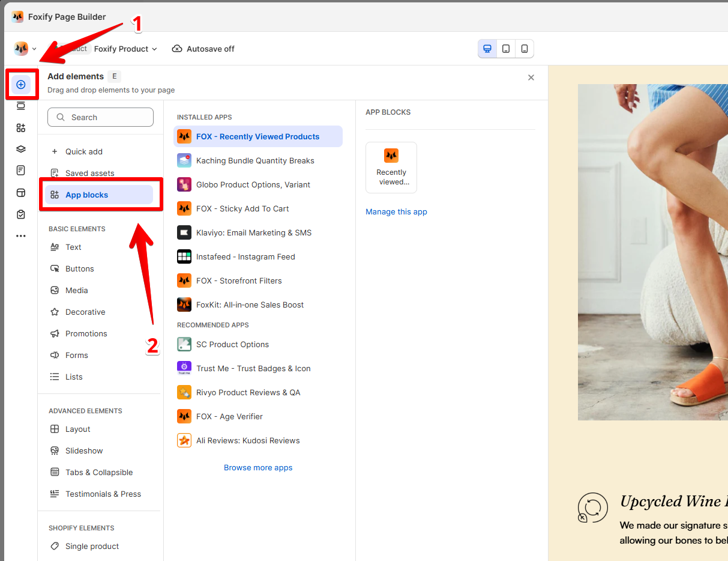Screen dimensions: 728x561
Task: Select Kaching Bundle Quantity Breaks app
Action: click(258, 160)
